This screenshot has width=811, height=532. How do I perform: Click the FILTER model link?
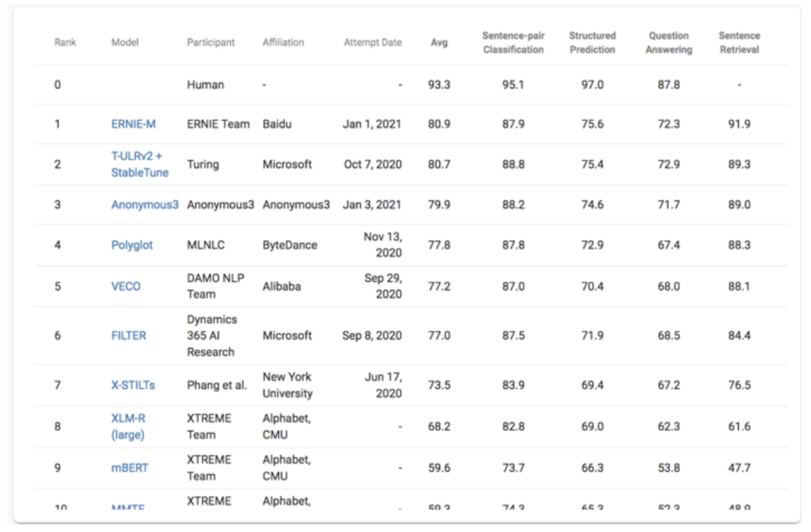coord(129,336)
